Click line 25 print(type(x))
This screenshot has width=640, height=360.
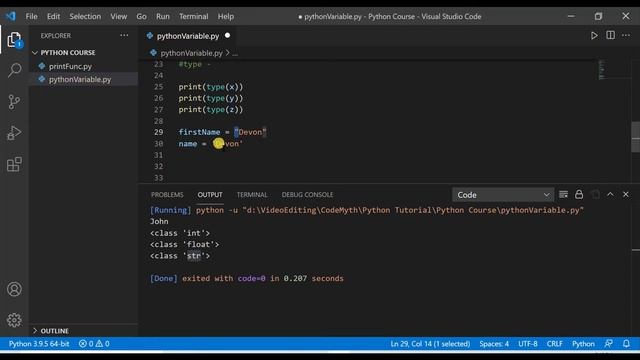coord(211,87)
